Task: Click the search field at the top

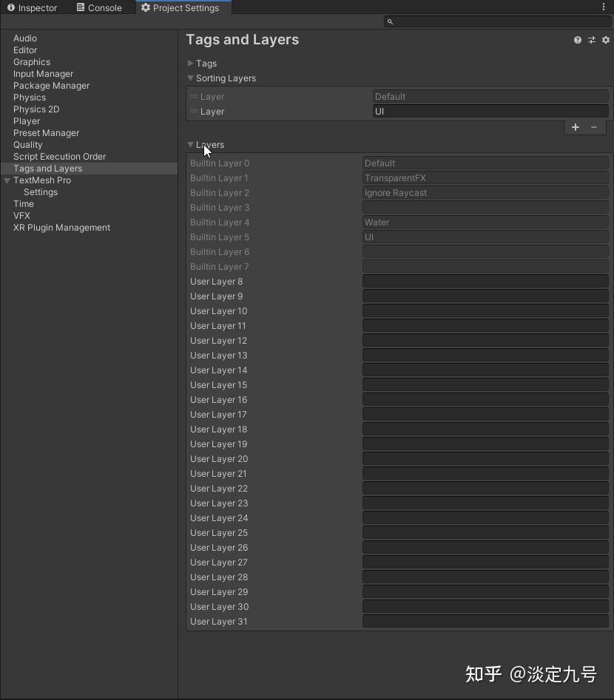Action: point(496,21)
